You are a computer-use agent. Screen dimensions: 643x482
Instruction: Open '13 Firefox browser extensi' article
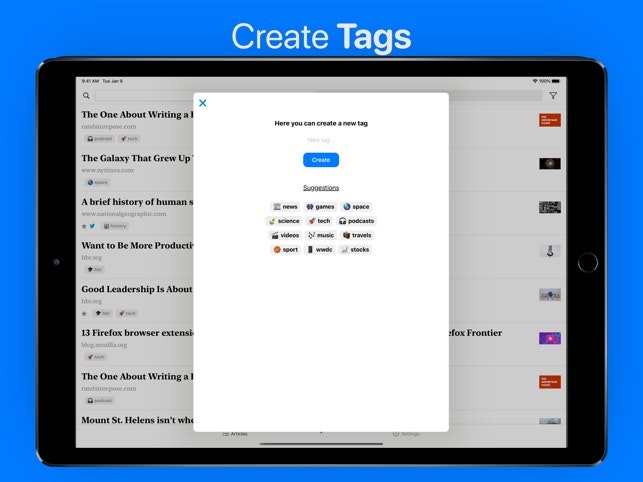tap(137, 333)
